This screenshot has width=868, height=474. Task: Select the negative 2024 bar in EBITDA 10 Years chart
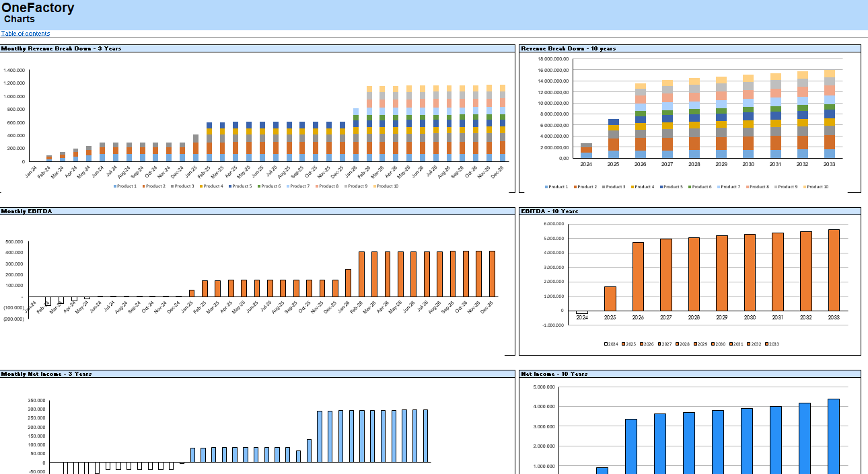click(x=582, y=312)
